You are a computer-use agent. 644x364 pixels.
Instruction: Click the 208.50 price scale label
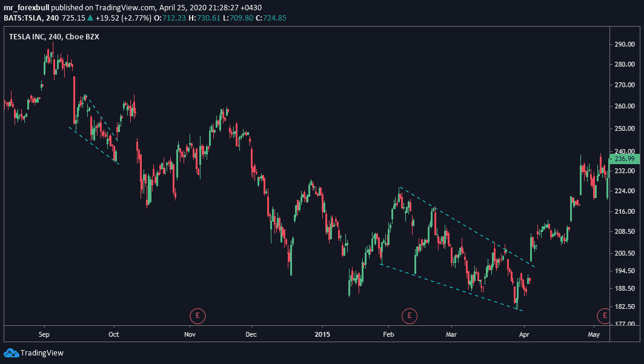[x=624, y=231]
